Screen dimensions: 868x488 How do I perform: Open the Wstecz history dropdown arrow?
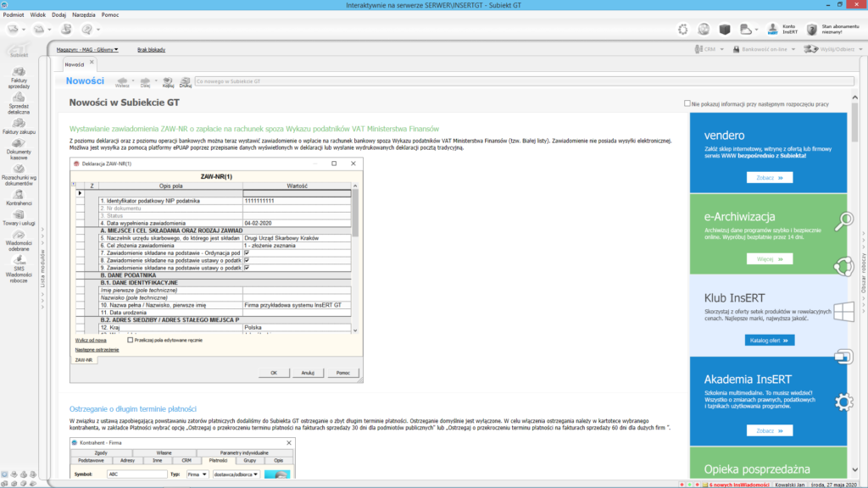[133, 80]
